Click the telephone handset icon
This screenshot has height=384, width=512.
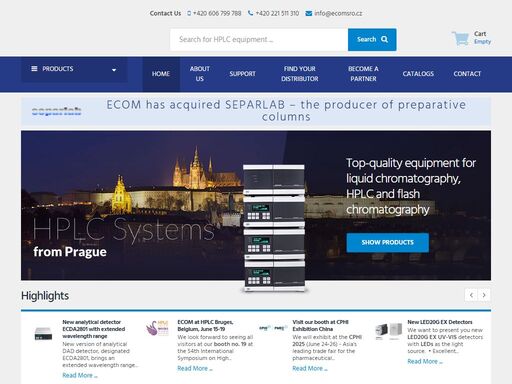coord(250,13)
